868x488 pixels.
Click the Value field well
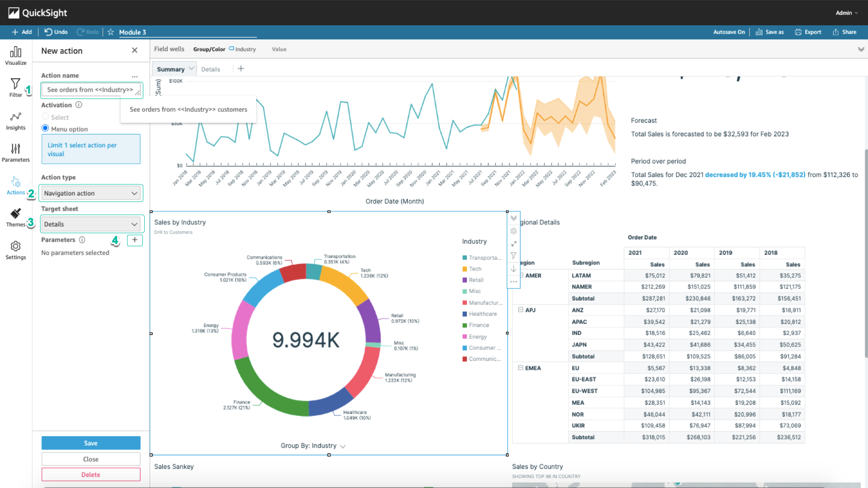[279, 49]
